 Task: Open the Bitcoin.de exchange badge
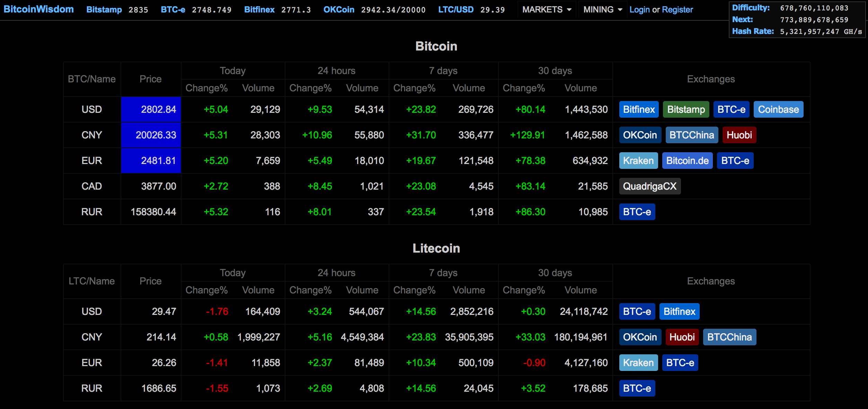pos(687,161)
